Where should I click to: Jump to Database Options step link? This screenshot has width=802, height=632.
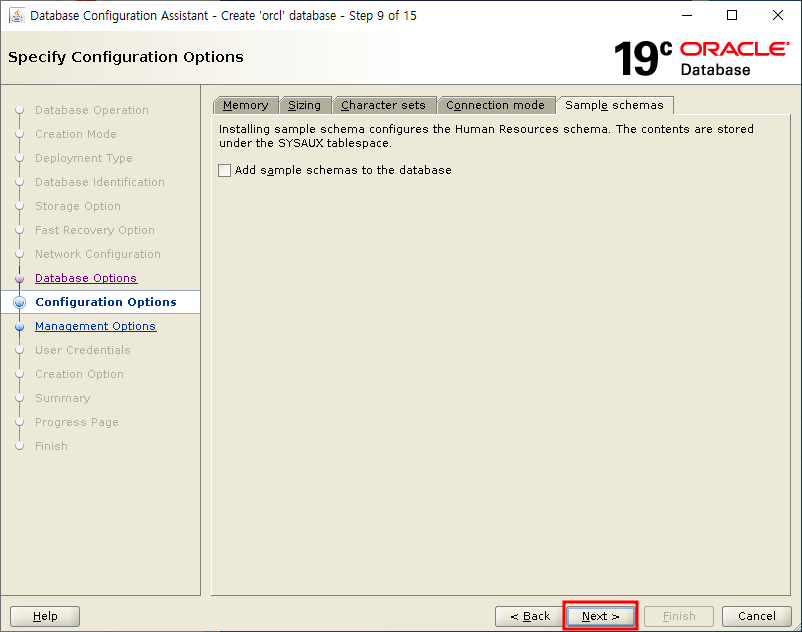pos(86,278)
